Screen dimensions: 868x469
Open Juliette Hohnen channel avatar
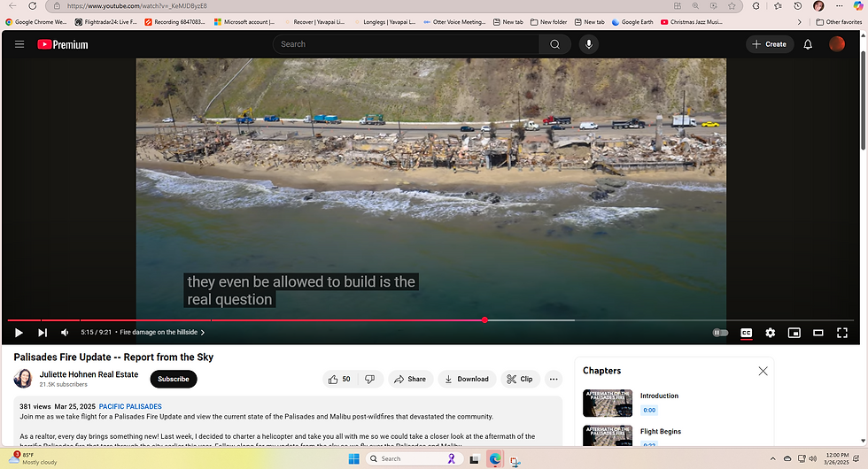pyautogui.click(x=23, y=379)
